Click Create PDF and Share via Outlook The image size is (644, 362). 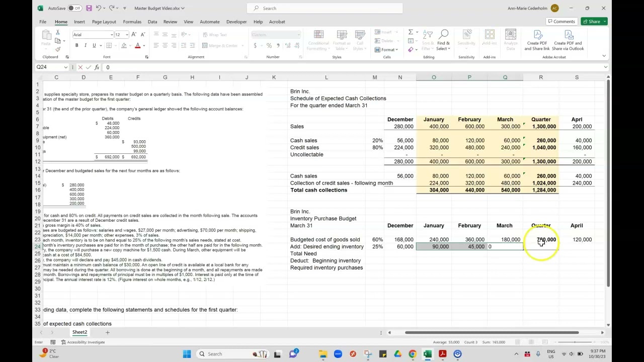coord(568,40)
